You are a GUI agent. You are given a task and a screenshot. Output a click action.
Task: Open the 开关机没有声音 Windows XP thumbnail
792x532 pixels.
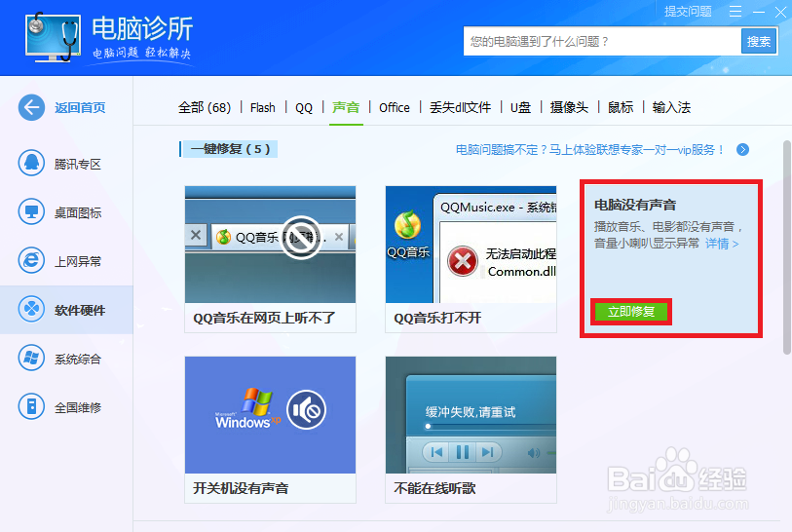pos(270,415)
